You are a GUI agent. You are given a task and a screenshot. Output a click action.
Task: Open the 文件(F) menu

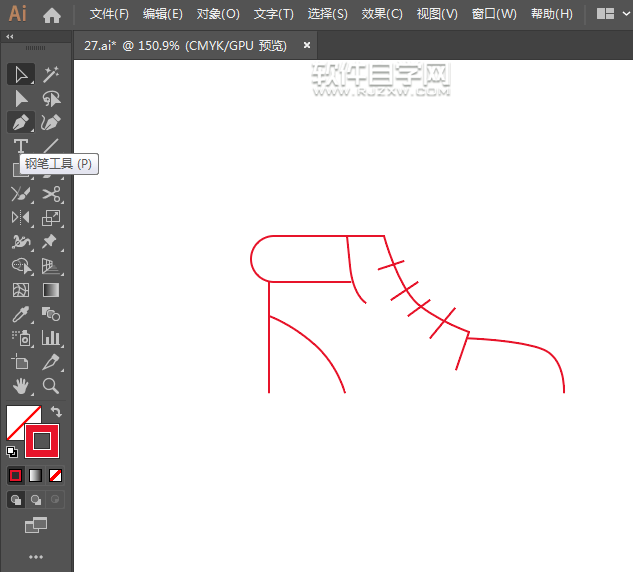109,14
